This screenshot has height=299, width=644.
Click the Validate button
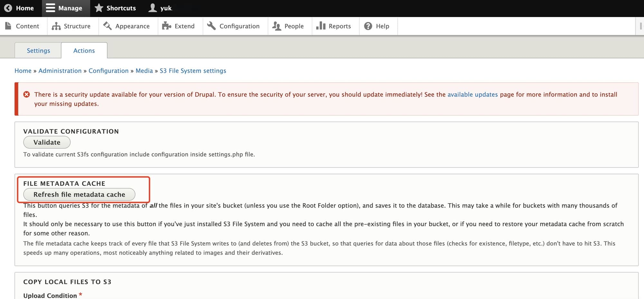(47, 142)
